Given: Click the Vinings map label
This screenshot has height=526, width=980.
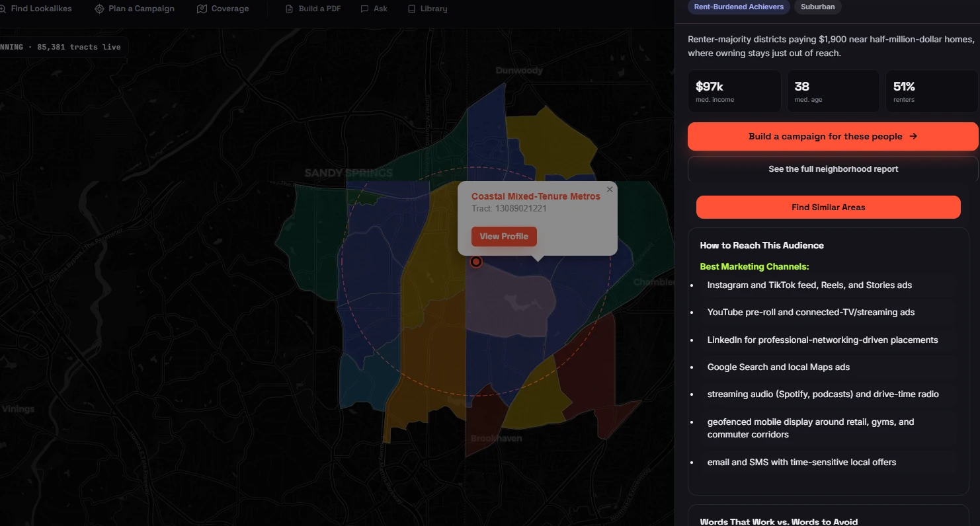Looking at the screenshot, I should [18, 408].
